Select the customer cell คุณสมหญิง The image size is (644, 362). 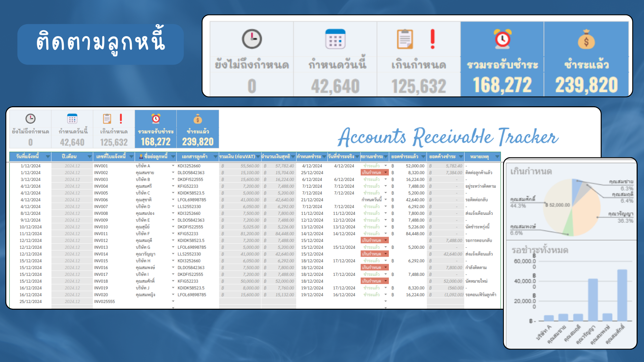156,295
